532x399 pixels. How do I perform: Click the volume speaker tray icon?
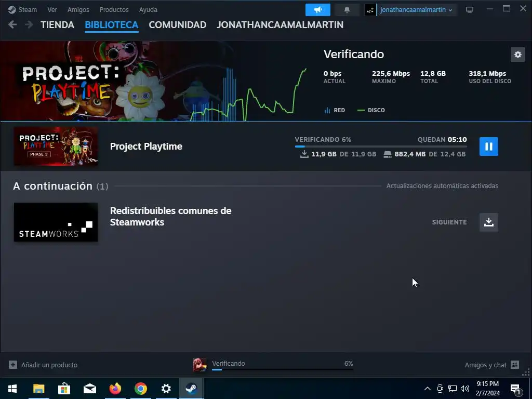pos(465,389)
